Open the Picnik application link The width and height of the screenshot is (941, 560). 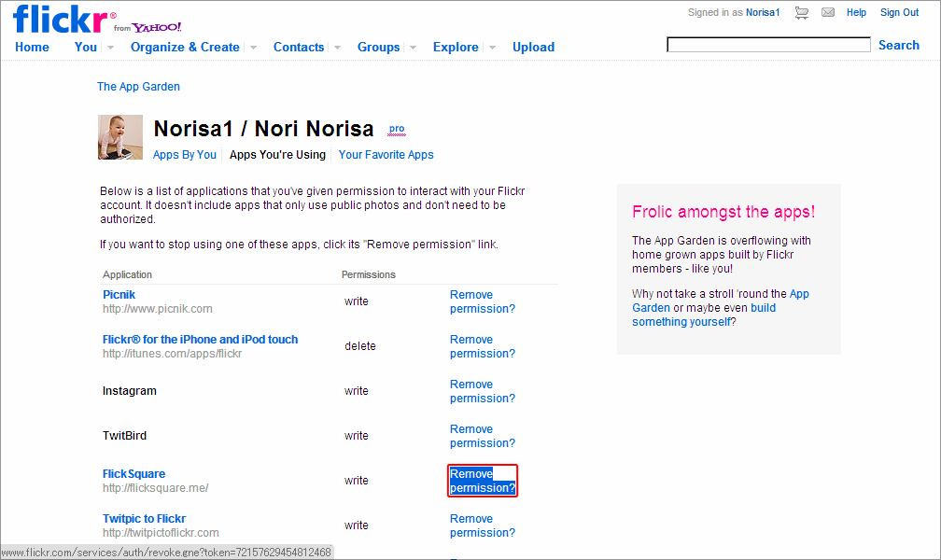point(119,295)
